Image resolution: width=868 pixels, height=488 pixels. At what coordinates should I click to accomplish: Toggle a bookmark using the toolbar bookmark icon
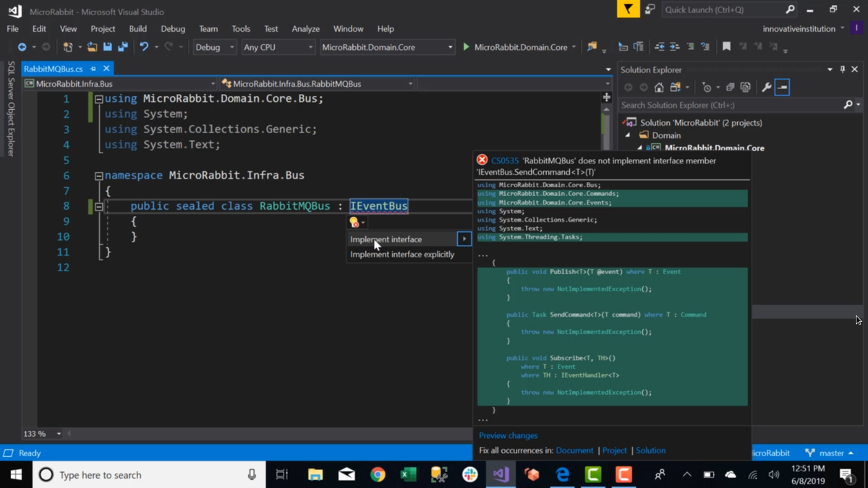pyautogui.click(x=726, y=47)
